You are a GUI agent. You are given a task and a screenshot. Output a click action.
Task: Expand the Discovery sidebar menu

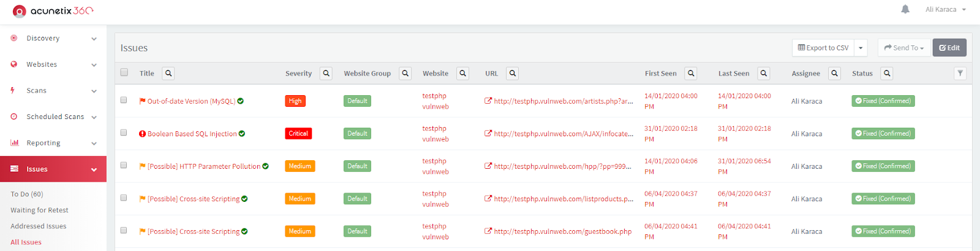coord(53,38)
